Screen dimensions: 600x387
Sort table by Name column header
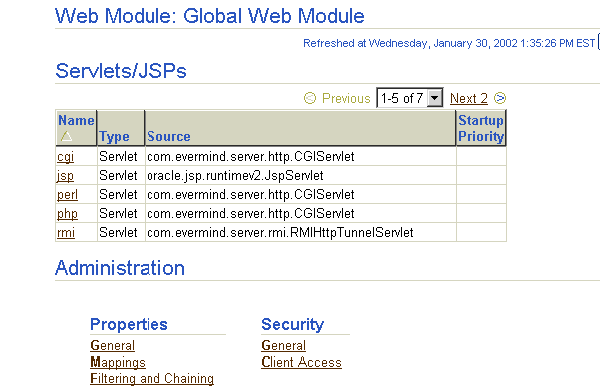click(x=76, y=120)
